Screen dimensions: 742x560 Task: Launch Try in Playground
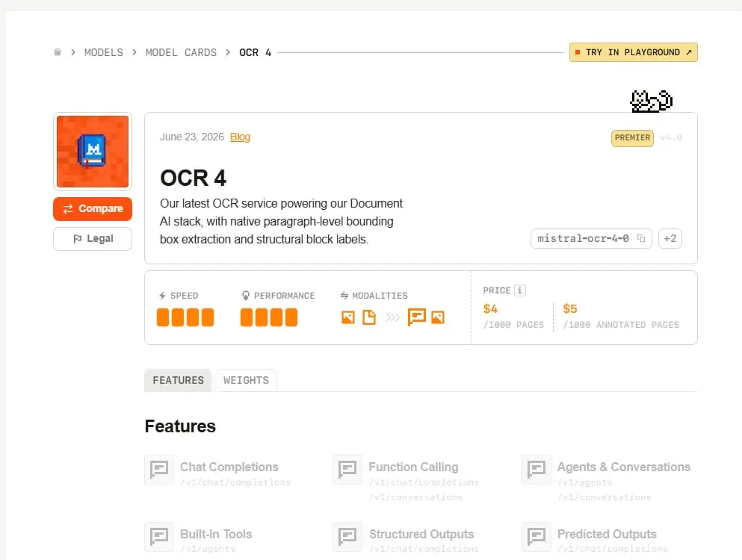click(633, 52)
